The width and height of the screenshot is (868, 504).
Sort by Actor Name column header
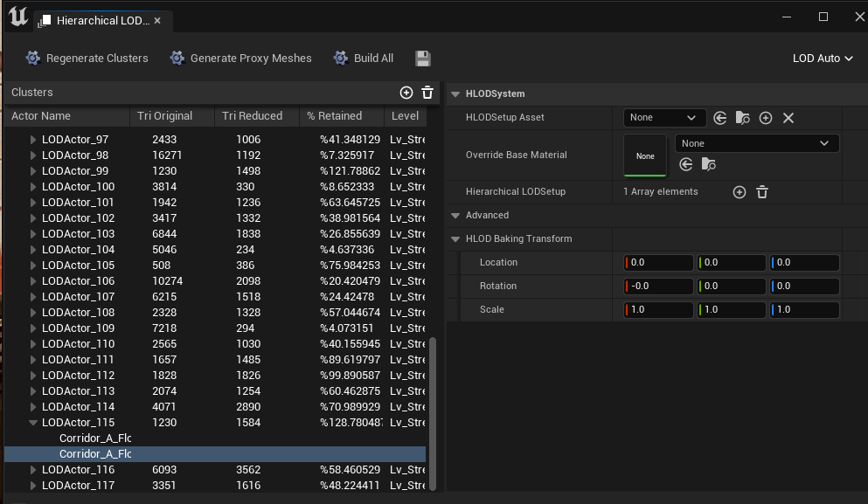point(67,115)
